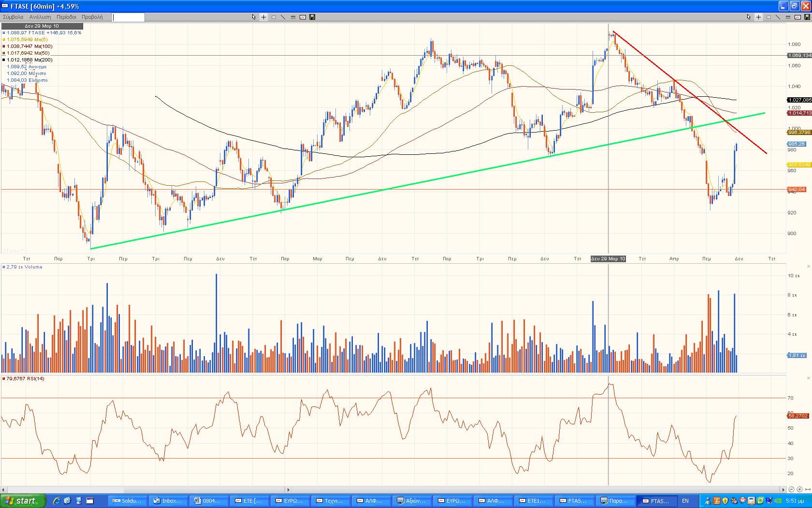Click the EN language indicator in taskbar
This screenshot has width=812, height=508.
[x=685, y=501]
